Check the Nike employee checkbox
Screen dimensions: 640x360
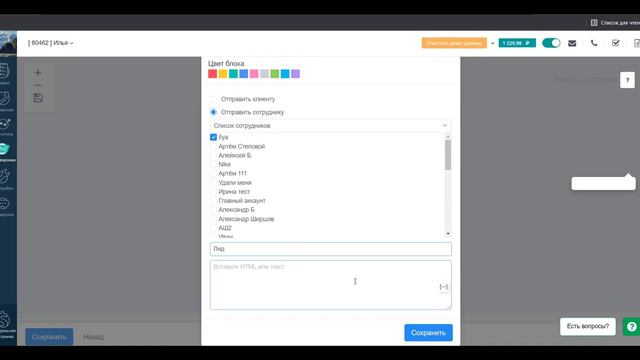click(x=213, y=164)
